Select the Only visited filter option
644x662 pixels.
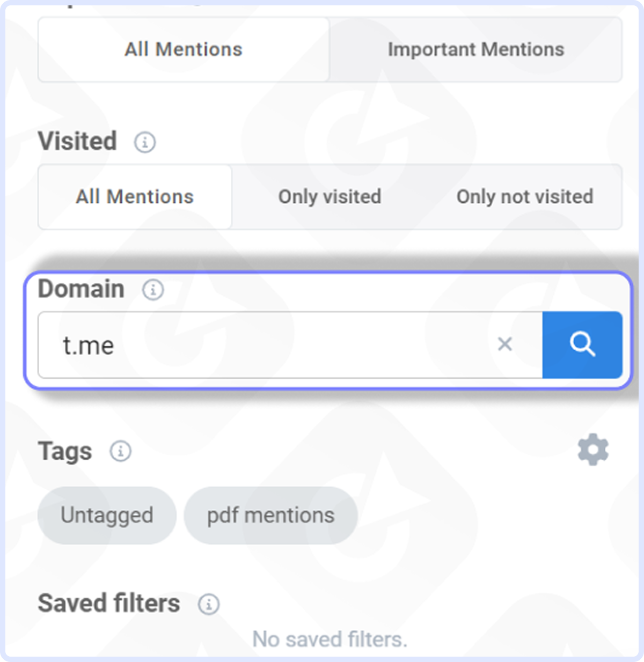pos(329,197)
